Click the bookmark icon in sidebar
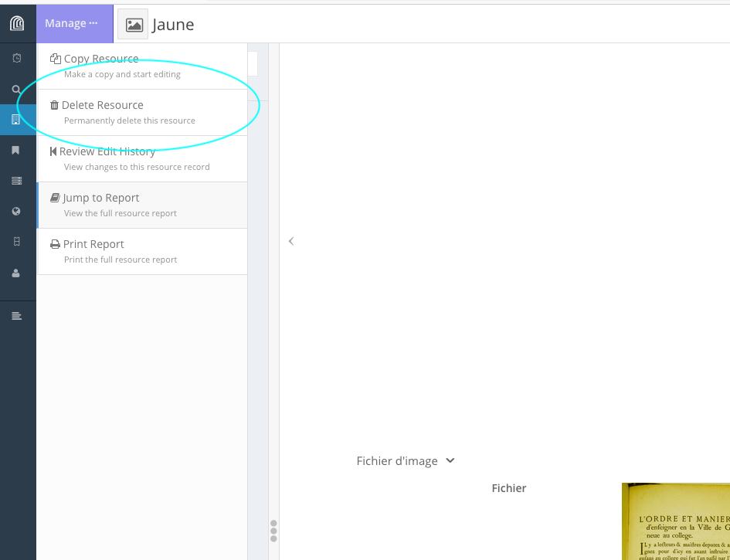 click(x=17, y=151)
